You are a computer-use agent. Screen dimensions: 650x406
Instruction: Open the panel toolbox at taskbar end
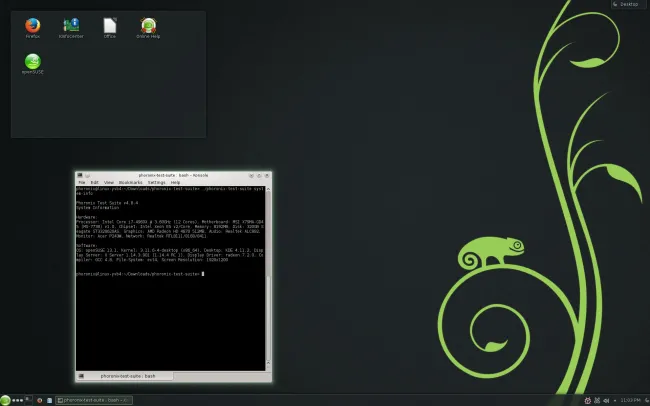[x=647, y=400]
